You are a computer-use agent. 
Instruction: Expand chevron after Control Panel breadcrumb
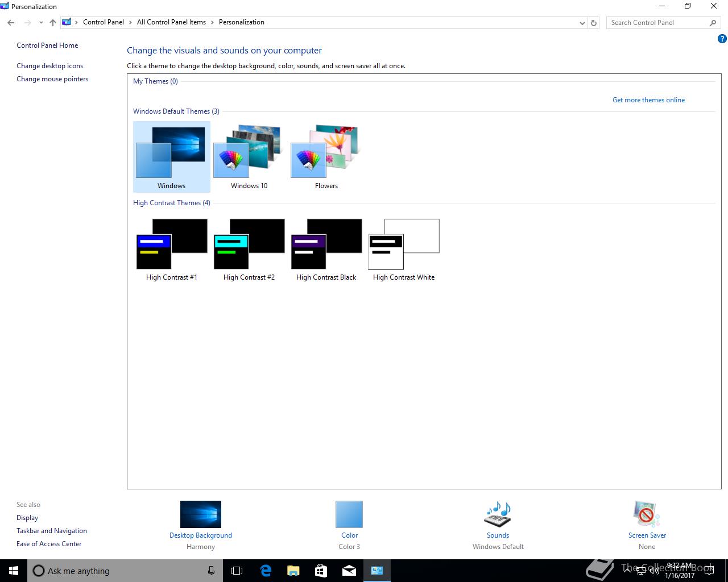point(130,22)
